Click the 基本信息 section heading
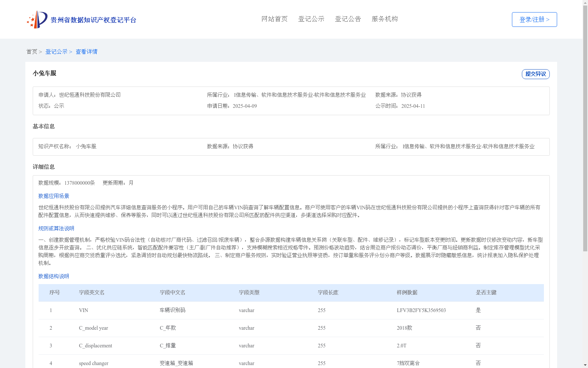The height and width of the screenshot is (368, 588). 44,127
